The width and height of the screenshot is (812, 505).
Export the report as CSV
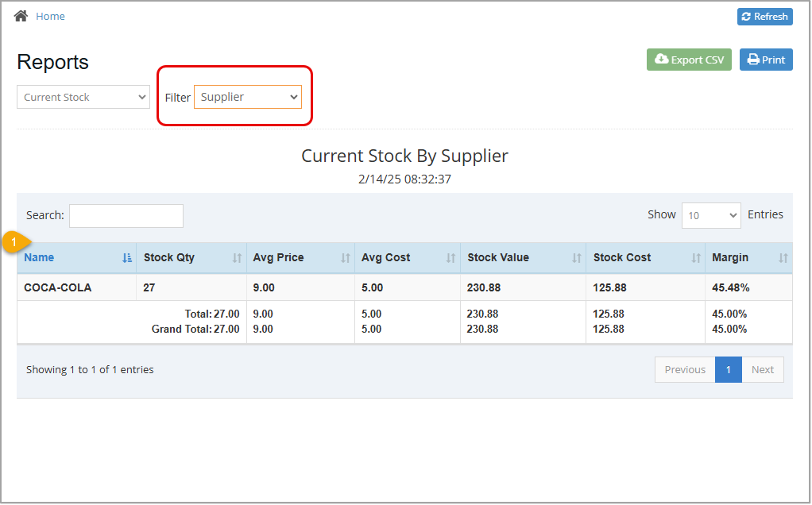click(688, 60)
